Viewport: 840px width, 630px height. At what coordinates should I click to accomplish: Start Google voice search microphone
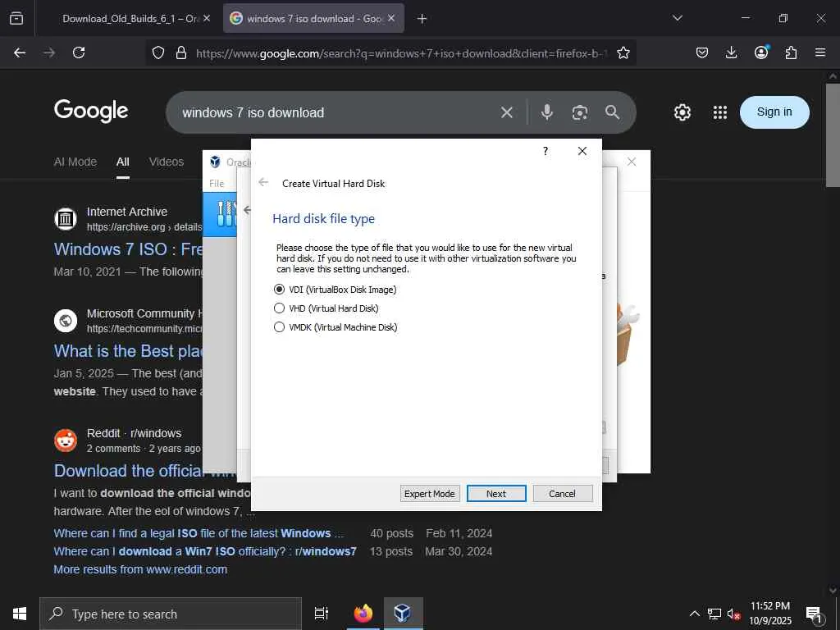(547, 112)
